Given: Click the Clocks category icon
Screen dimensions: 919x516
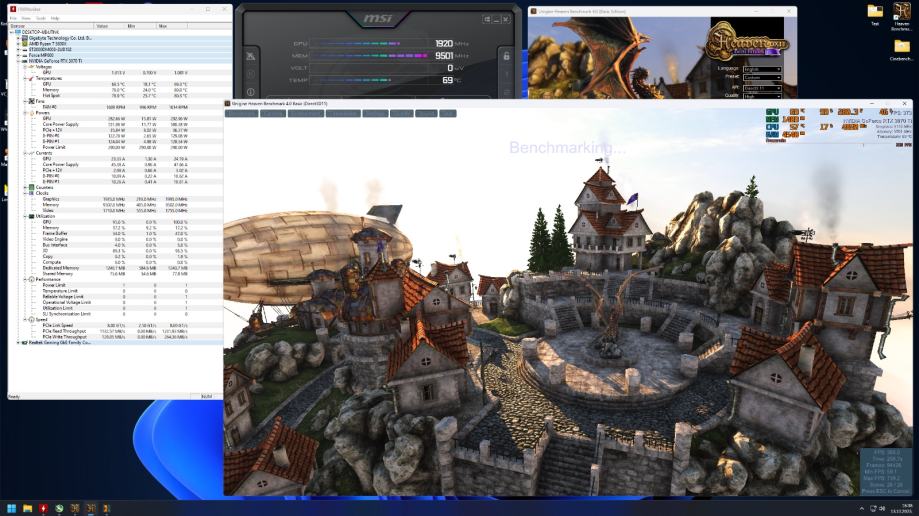Looking at the screenshot, I should pos(32,193).
